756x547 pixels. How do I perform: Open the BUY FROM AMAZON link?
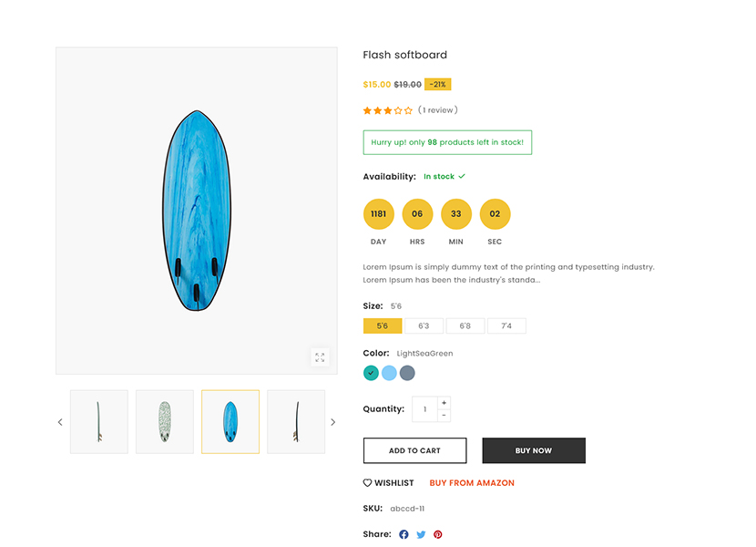point(472,482)
